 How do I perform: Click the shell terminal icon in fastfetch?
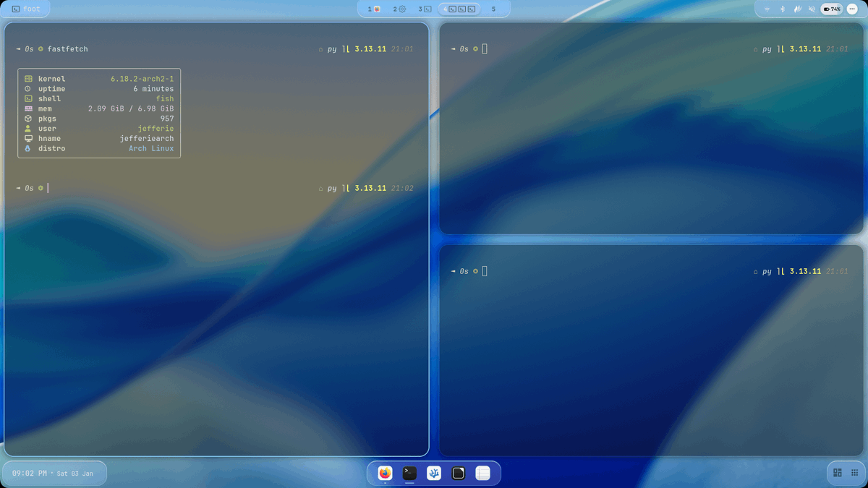coord(28,99)
